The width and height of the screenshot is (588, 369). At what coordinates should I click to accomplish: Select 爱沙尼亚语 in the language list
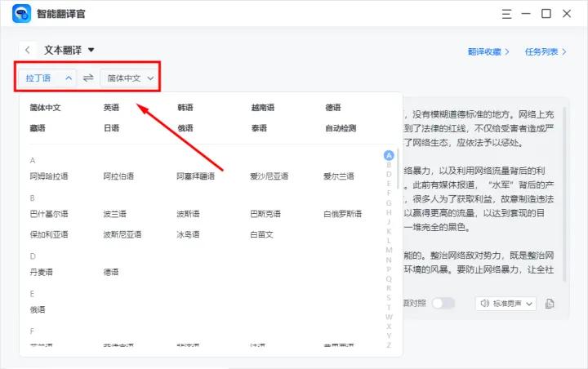[x=269, y=176]
